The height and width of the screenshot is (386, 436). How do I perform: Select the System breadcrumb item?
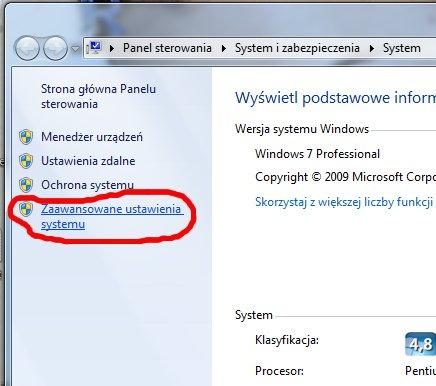click(x=402, y=48)
